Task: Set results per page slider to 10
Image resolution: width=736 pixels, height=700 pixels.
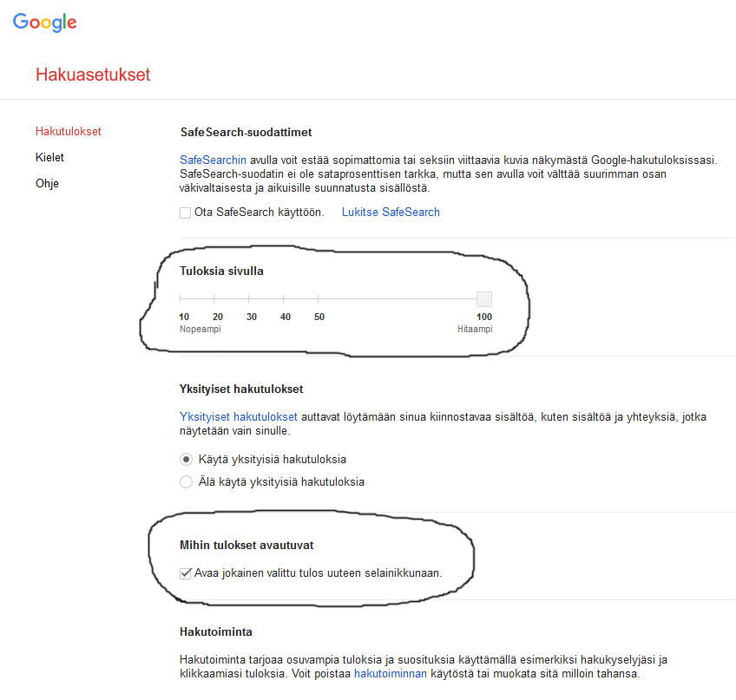Action: [181, 299]
